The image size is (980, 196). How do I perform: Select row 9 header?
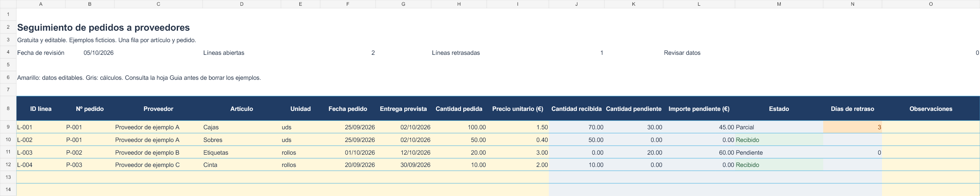point(8,127)
